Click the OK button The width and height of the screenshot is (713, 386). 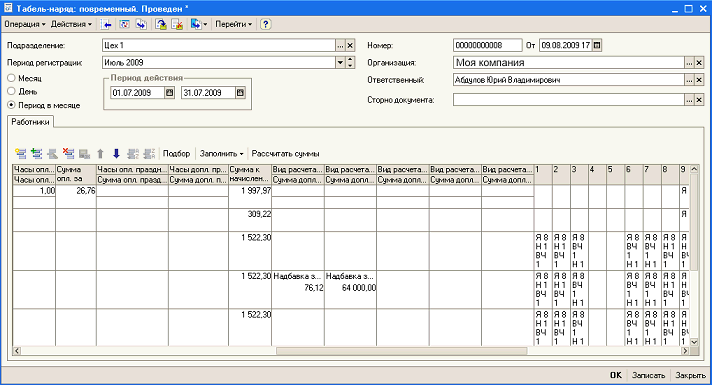(x=616, y=375)
